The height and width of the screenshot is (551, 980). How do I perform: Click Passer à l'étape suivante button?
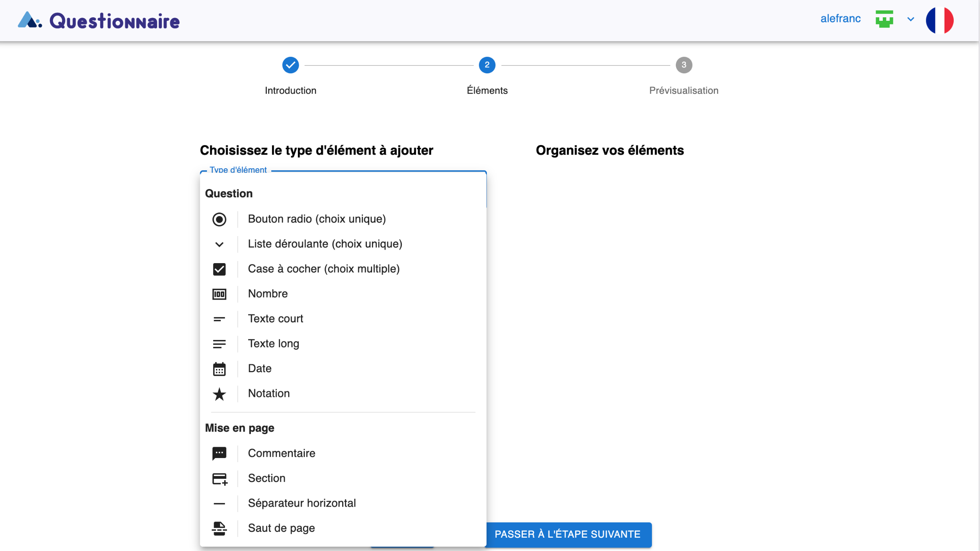(x=567, y=534)
